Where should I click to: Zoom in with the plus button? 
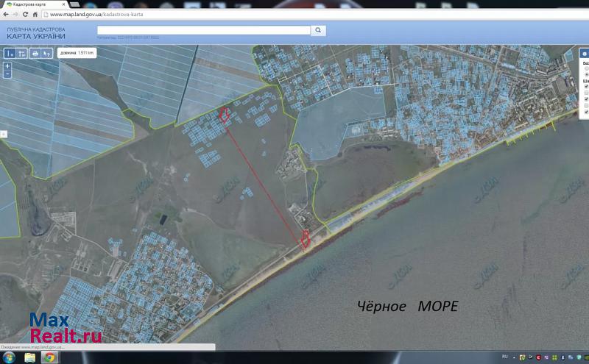[x=7, y=65]
